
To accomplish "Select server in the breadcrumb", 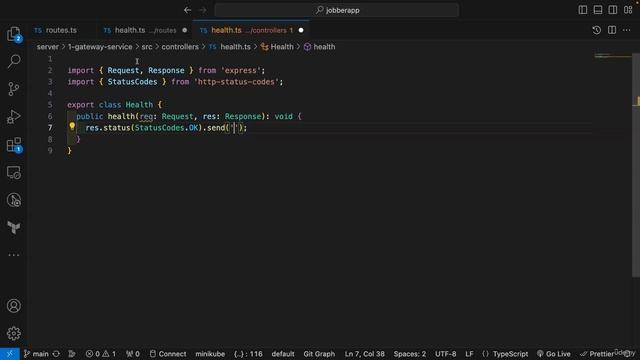I will [x=48, y=47].
